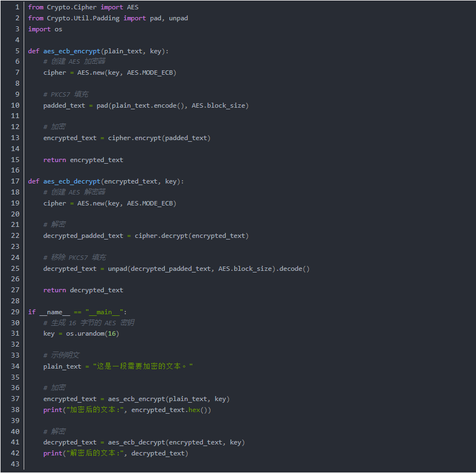The image size is (476, 473).
Task: Click 'return encrypted_text' on line 15
Action: (x=83, y=160)
